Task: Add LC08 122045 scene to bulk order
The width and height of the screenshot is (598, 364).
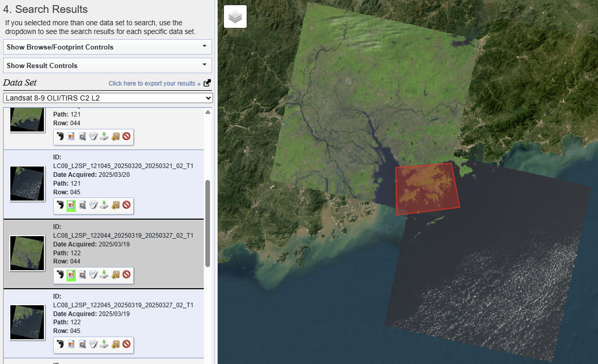Action: click(116, 344)
